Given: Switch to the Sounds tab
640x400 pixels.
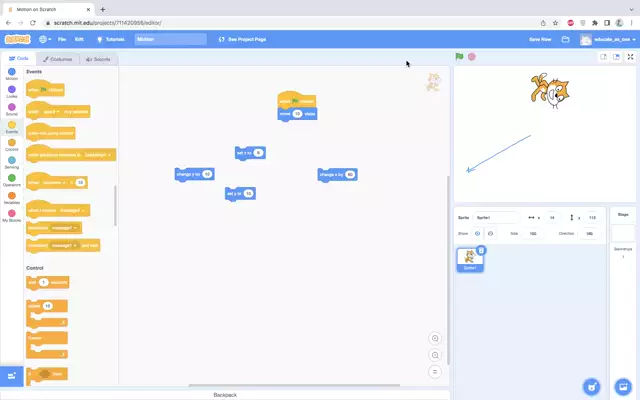Looking at the screenshot, I should point(98,59).
